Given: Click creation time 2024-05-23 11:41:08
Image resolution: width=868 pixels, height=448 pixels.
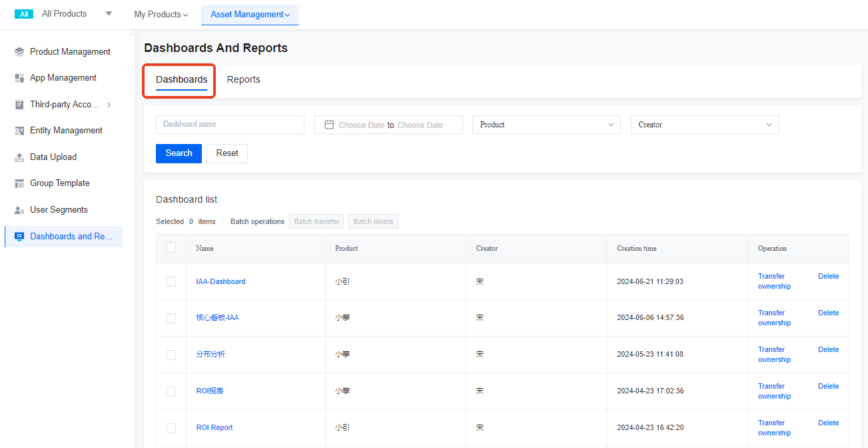Looking at the screenshot, I should point(650,355).
